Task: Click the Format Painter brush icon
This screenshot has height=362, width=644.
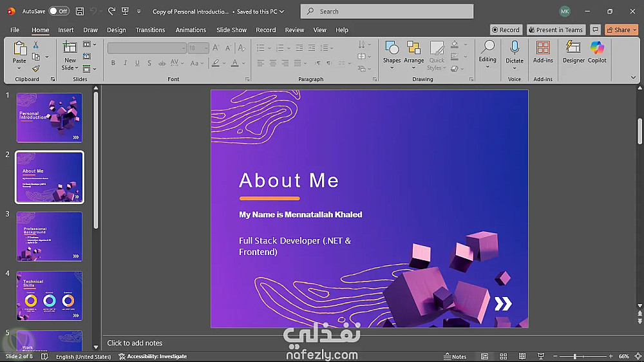Action: coord(36,68)
